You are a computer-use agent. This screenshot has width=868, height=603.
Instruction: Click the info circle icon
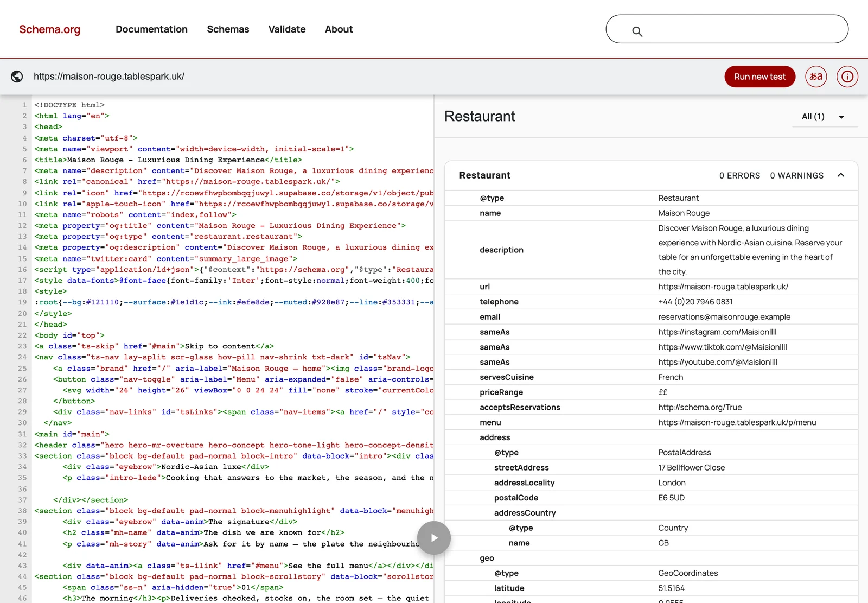847,77
